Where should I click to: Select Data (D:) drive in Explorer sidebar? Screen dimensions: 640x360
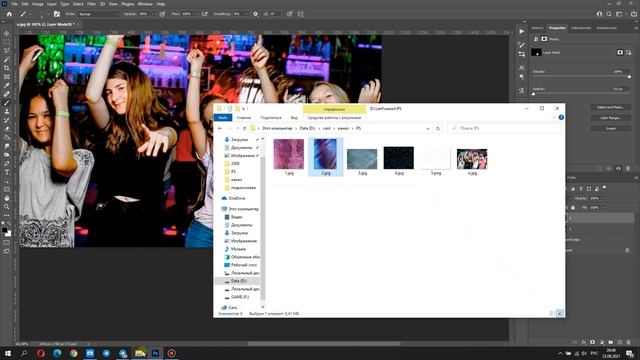pyautogui.click(x=238, y=281)
